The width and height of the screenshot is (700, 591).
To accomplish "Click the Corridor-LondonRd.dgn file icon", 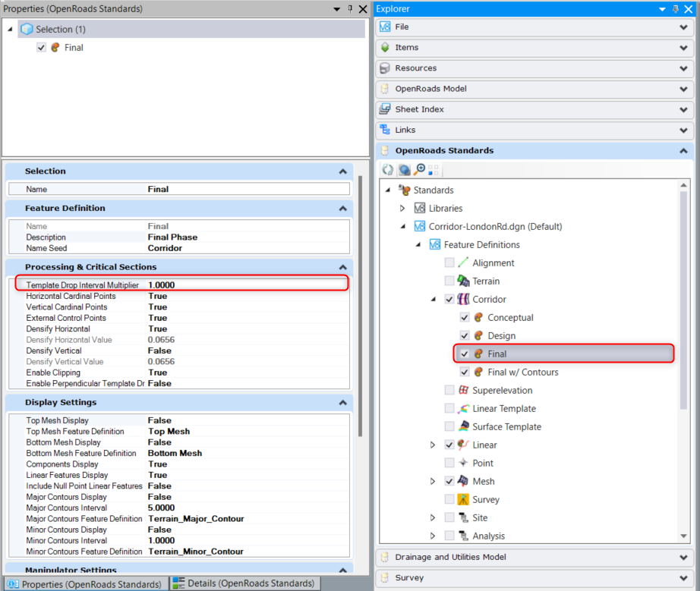I will [x=420, y=227].
